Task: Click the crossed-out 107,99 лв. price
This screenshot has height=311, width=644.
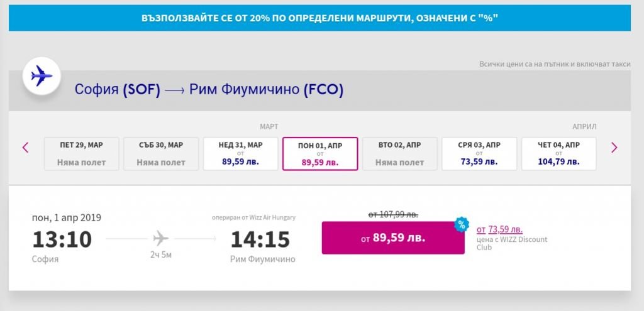Action: pyautogui.click(x=393, y=215)
